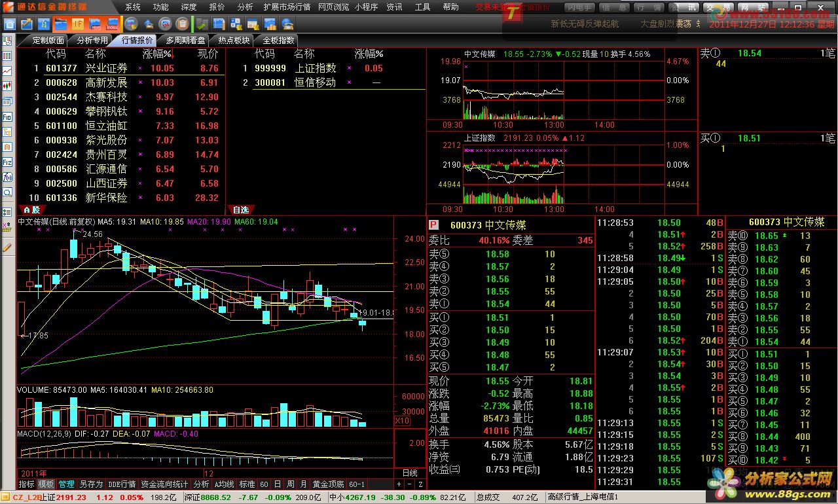838x504 pixels.
Task: Click the clipboard toolbar icon
Action: point(182,24)
